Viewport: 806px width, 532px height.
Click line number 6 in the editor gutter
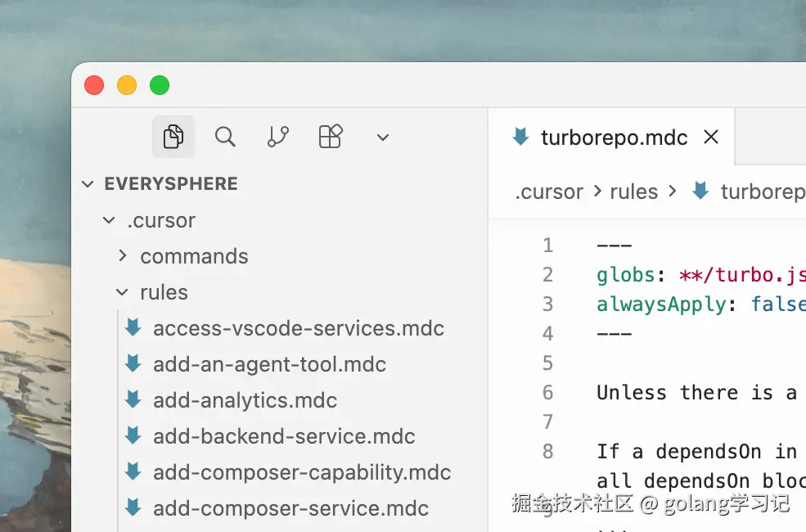[547, 393]
